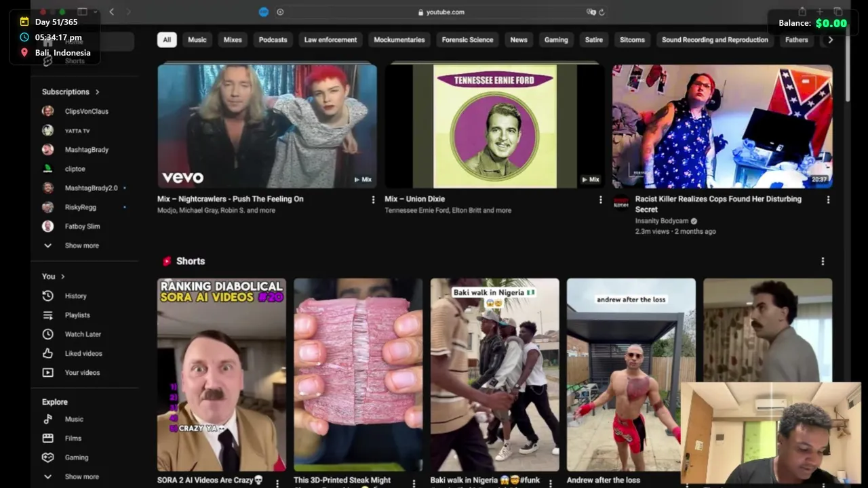Click the translate icon in address bar
The image size is (868, 488).
[591, 12]
